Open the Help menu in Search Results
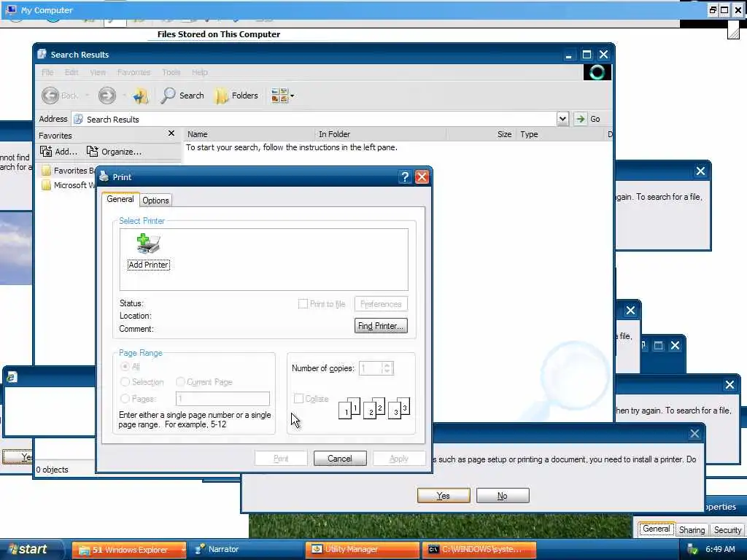This screenshot has height=560, width=747. (200, 72)
